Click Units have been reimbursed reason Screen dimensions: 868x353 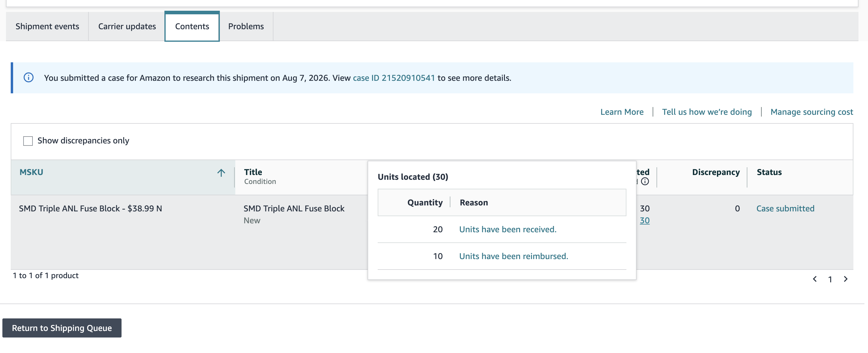click(514, 256)
